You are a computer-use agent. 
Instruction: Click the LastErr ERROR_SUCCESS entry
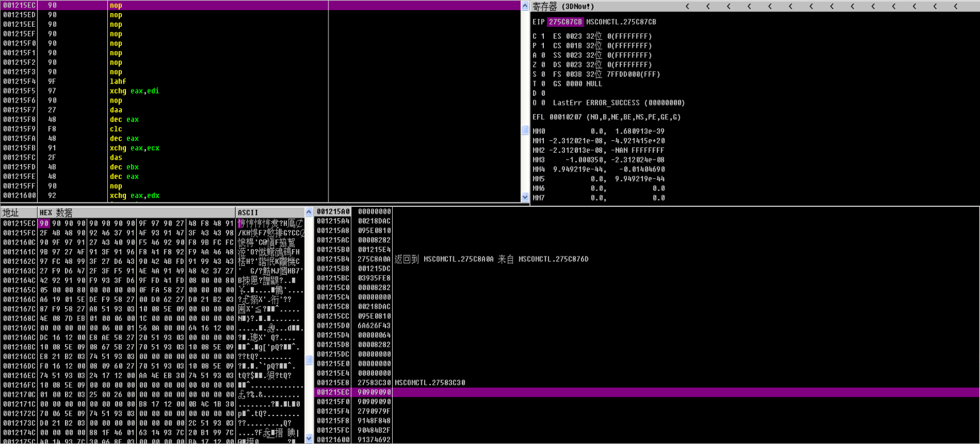coord(619,103)
